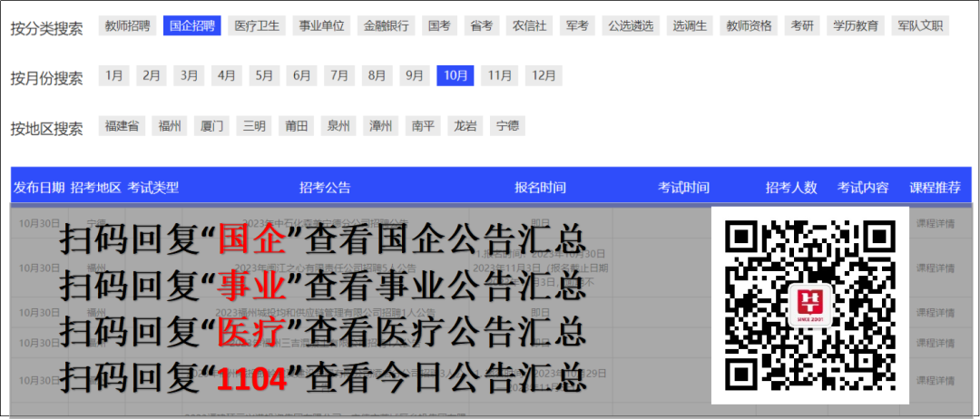980x419 pixels.
Task: Pick the 5月 month filter
Action: coord(264,75)
